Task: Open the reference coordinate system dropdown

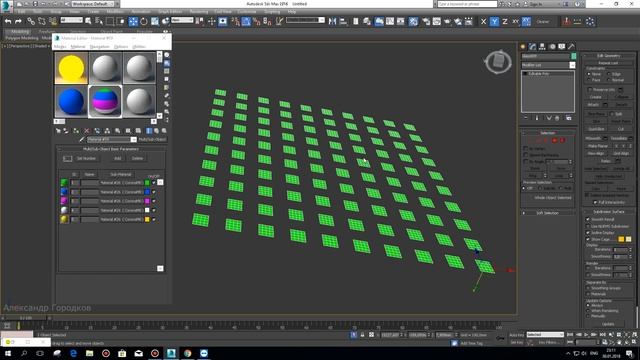Action: coord(182,20)
